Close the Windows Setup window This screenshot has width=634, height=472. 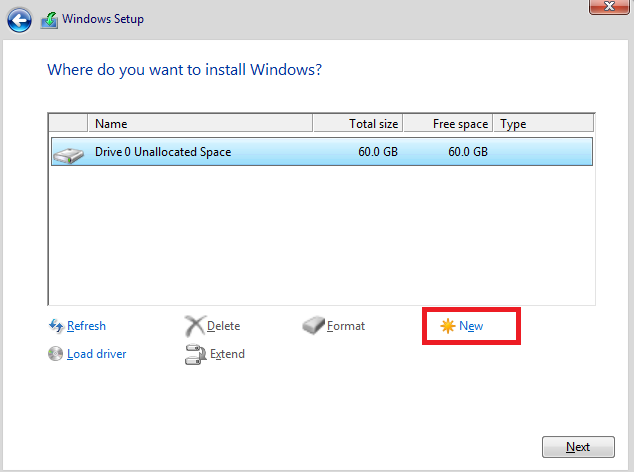pyautogui.click(x=609, y=6)
